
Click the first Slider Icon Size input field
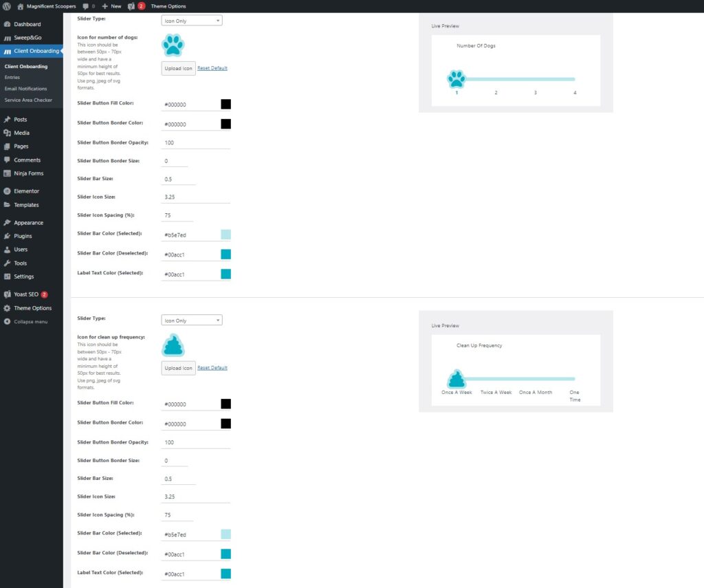[195, 197]
